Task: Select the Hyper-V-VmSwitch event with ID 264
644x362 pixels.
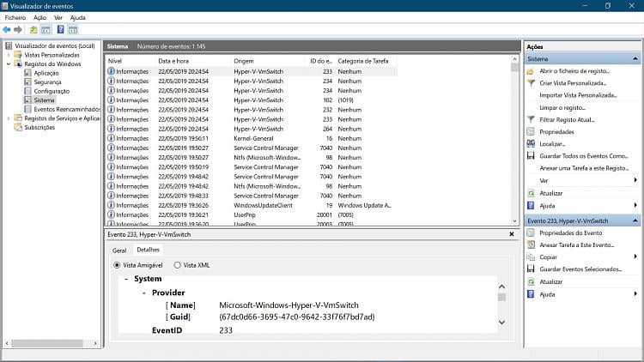Action: click(x=252, y=129)
